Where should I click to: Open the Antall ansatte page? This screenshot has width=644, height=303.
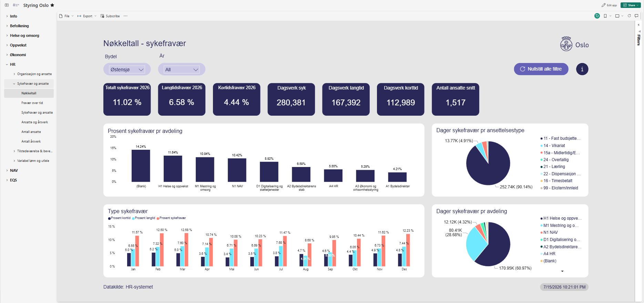pos(31,132)
